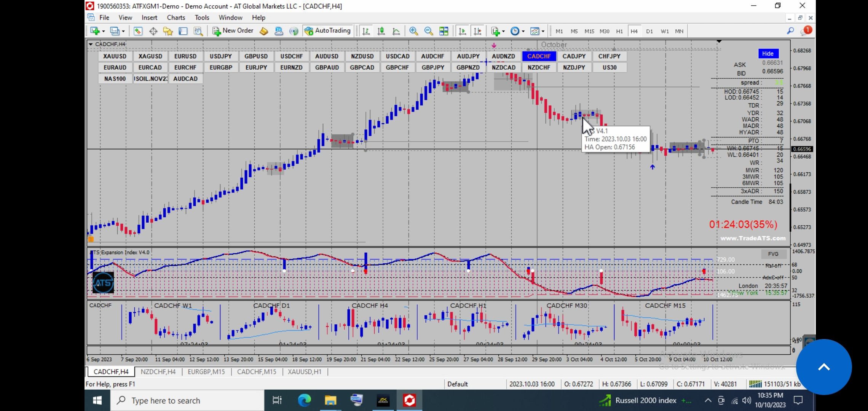Toggle the Chart Shift button
This screenshot has width=868, height=411.
477,31
